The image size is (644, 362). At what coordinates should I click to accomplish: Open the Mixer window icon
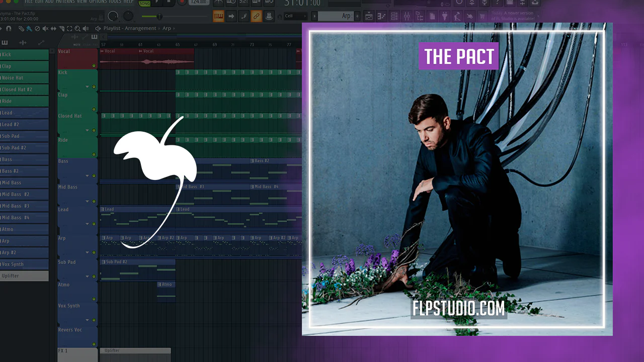point(407,16)
